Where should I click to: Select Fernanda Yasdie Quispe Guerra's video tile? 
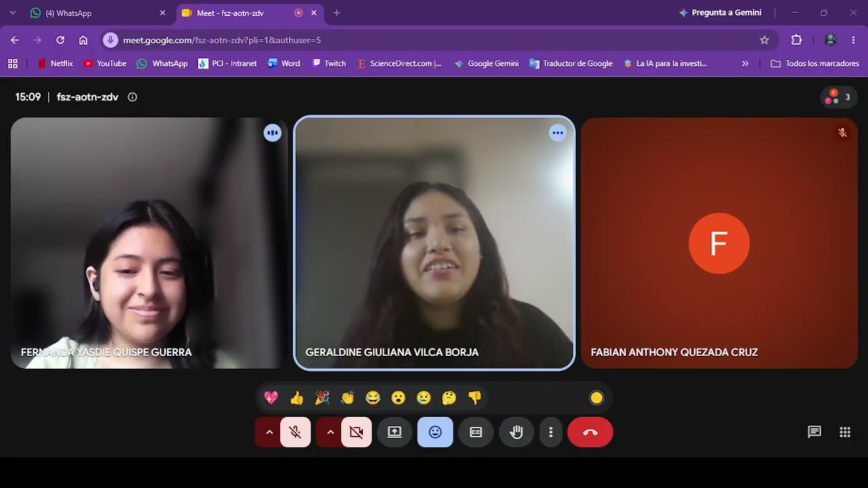coord(149,243)
